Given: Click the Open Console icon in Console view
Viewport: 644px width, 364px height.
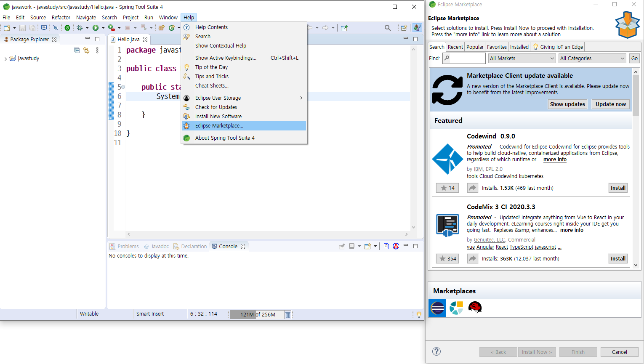Looking at the screenshot, I should tap(367, 246).
